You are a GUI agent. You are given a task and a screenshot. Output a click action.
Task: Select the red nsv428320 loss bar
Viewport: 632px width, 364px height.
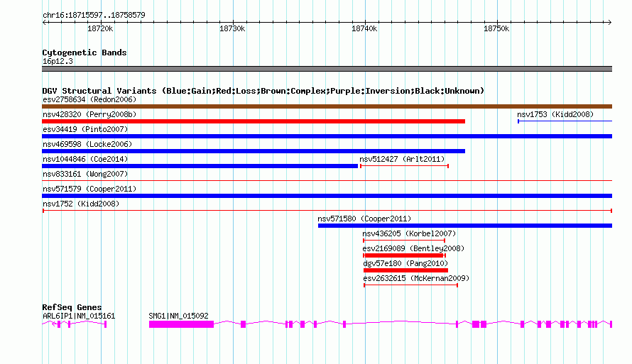coord(254,121)
